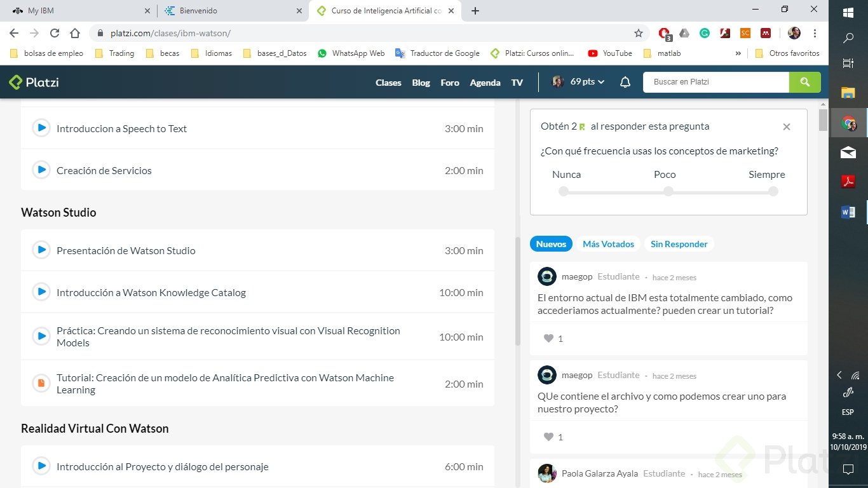Open Introducción a Watson Knowledge Catalog lesson
Viewport: 868px width, 488px height.
pyautogui.click(x=151, y=292)
